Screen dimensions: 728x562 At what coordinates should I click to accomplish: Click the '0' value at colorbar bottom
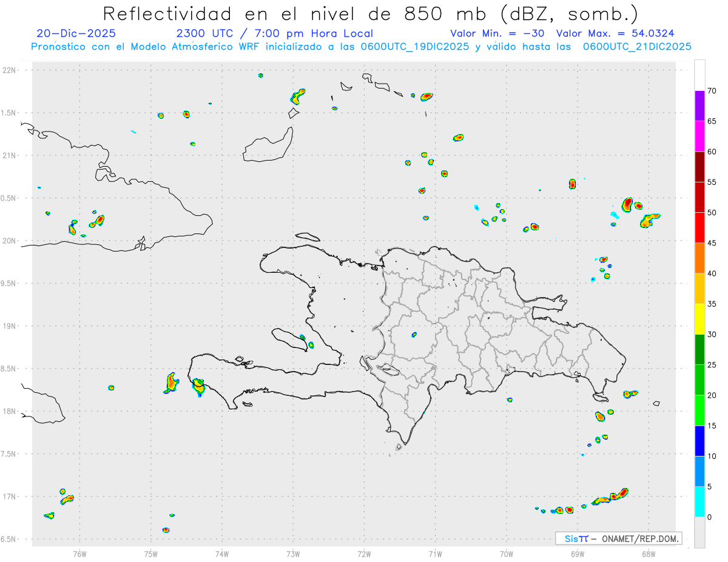710,517
